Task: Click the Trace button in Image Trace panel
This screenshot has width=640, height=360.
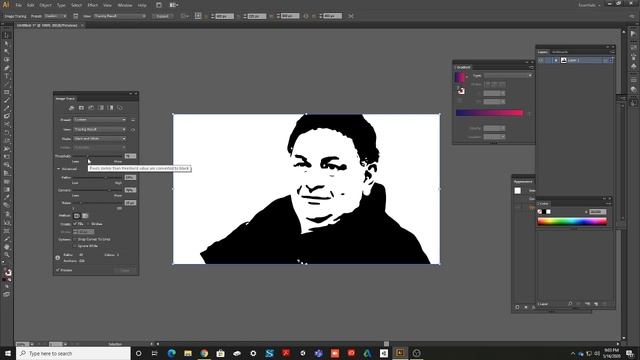Action: [125, 270]
